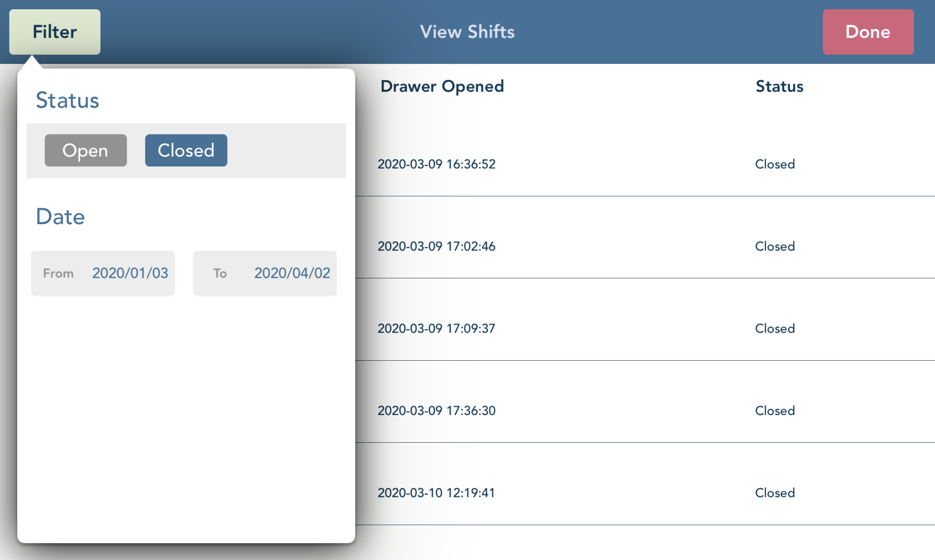Open shift record from 2020-03-09 17:09:37
Image resolution: width=935 pixels, height=560 pixels.
pyautogui.click(x=437, y=328)
